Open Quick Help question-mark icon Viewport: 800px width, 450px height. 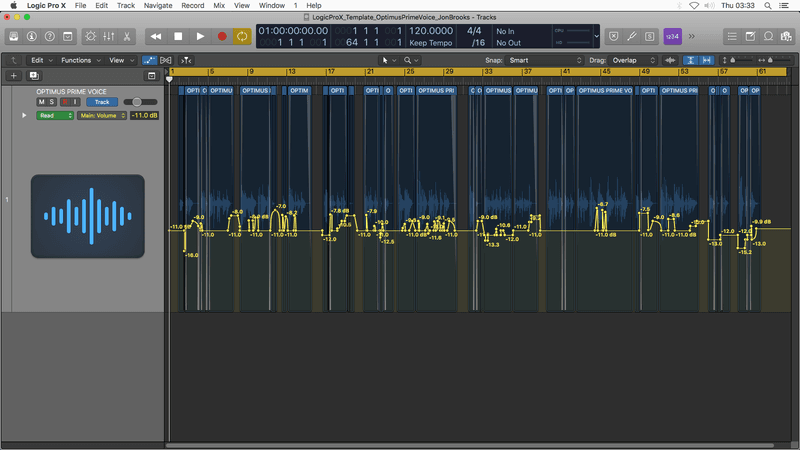[x=49, y=36]
